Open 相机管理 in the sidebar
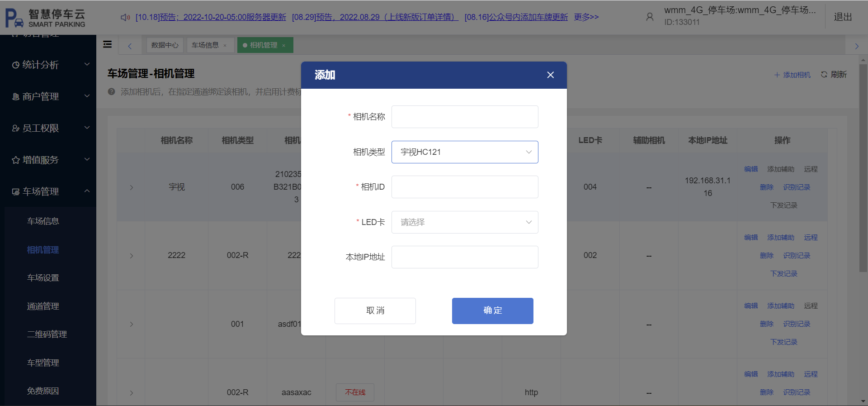 coord(43,250)
